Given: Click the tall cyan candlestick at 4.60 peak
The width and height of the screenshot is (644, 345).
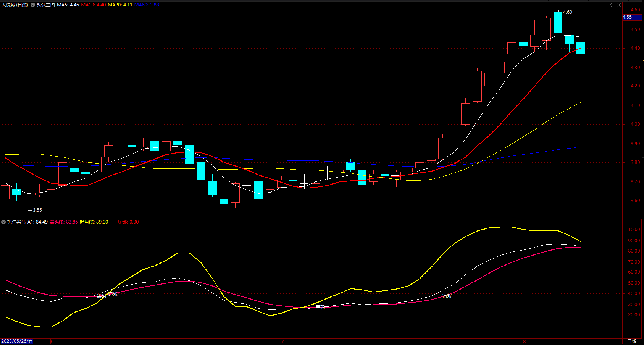Looking at the screenshot, I should pyautogui.click(x=558, y=22).
